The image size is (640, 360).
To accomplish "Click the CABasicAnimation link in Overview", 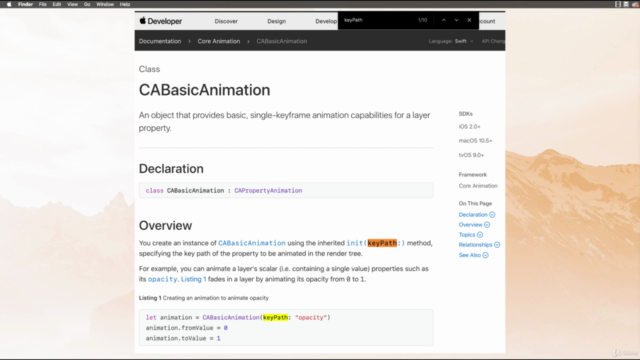I will (x=252, y=243).
